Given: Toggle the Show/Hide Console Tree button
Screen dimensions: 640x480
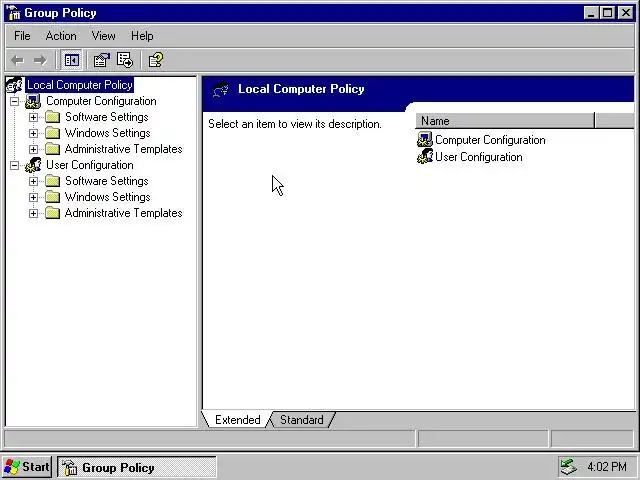Looking at the screenshot, I should tap(71, 60).
